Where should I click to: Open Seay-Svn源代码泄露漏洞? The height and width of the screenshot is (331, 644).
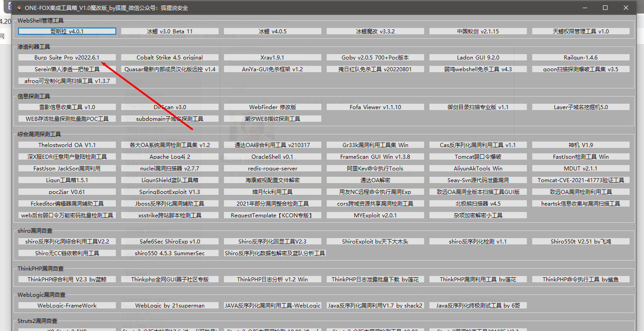coord(478,180)
